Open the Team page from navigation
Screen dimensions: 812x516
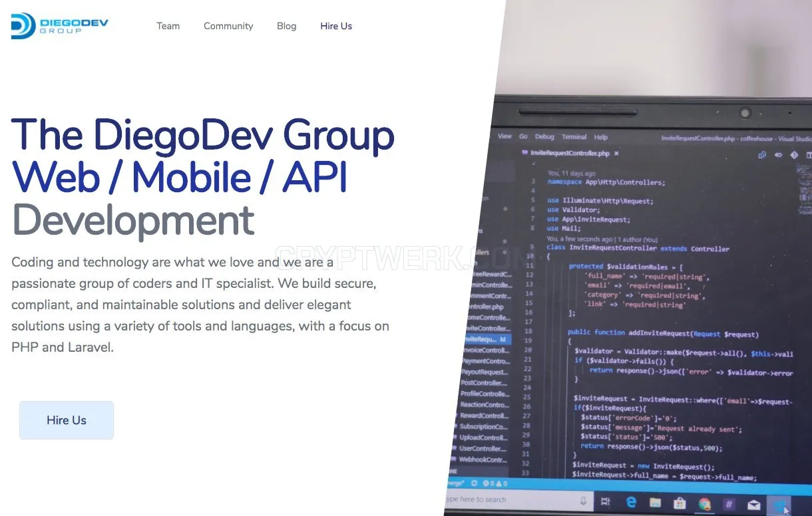pyautogui.click(x=168, y=26)
